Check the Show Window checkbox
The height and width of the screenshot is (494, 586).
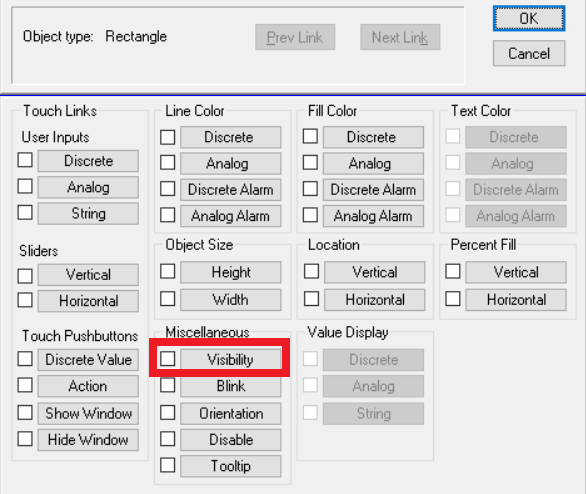25,413
